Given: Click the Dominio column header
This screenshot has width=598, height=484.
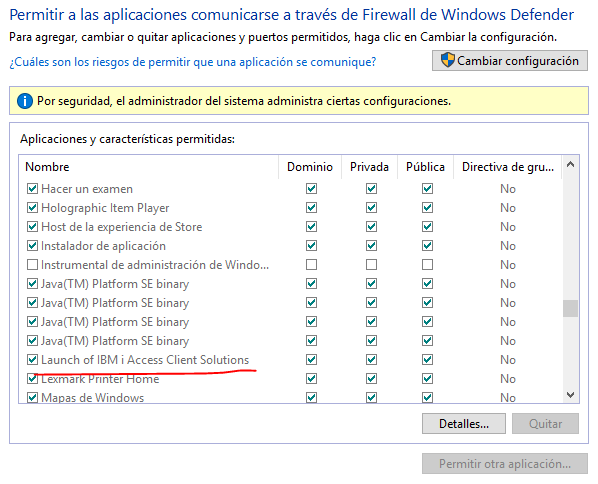Looking at the screenshot, I should coord(310,167).
